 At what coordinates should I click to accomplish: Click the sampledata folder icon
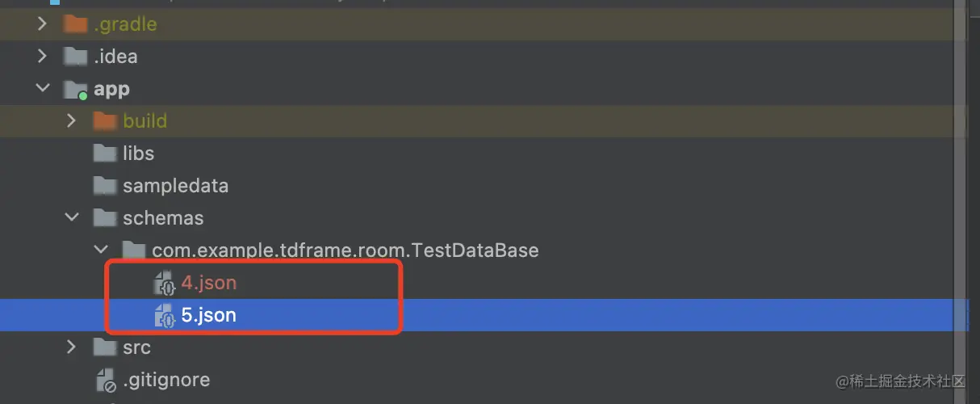[104, 186]
